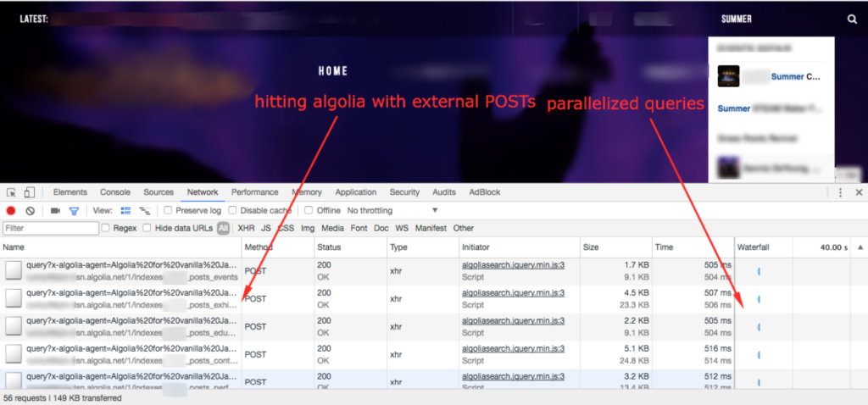
Task: Toggle the blue filter funnel icon
Action: tap(74, 211)
